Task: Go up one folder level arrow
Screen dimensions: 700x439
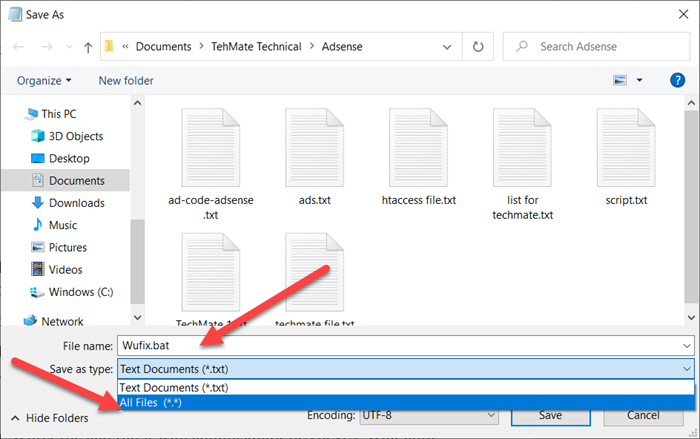Action: (x=88, y=47)
